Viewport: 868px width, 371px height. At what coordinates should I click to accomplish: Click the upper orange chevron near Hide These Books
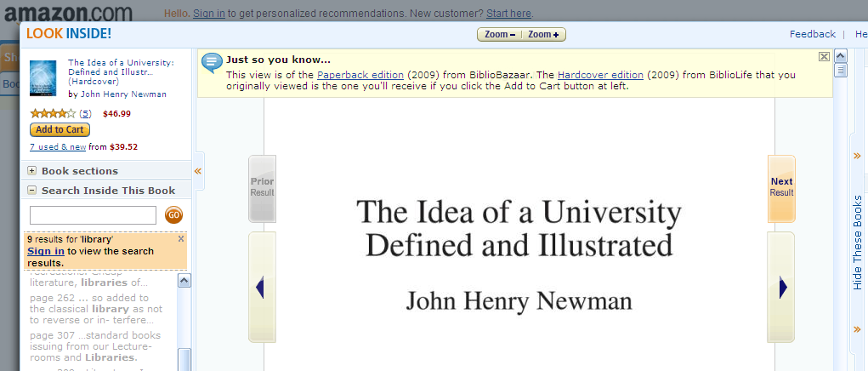point(858,156)
